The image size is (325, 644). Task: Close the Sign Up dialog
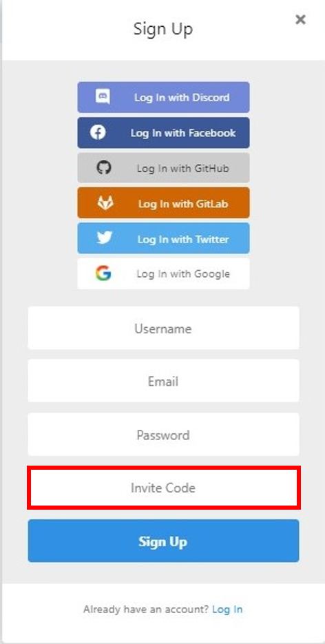(300, 19)
